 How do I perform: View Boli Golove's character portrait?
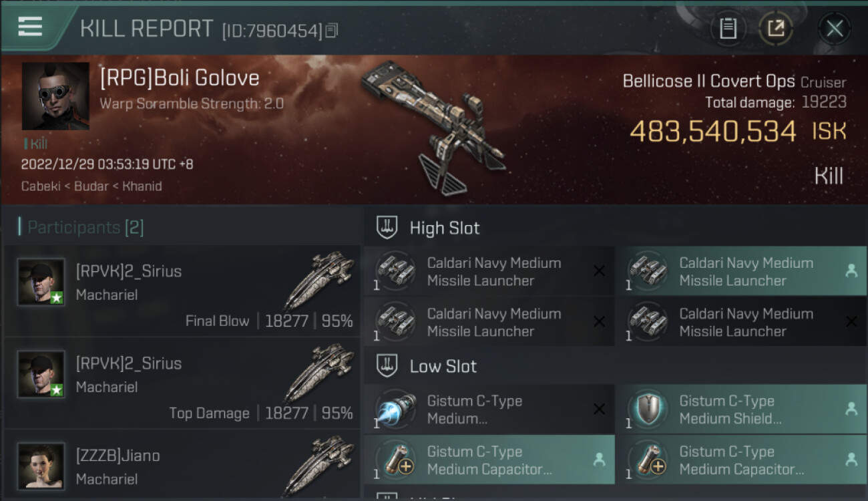55,96
